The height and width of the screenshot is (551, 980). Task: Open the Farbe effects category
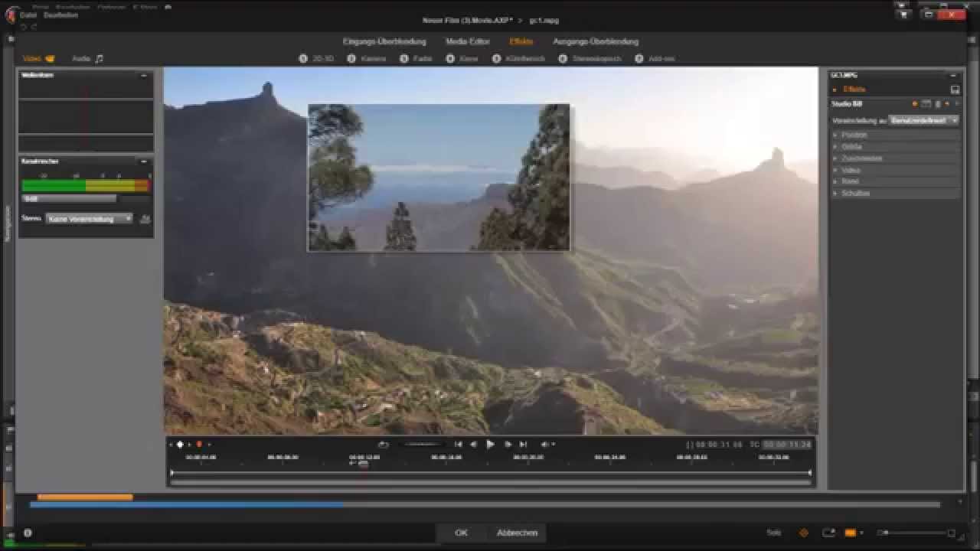[x=416, y=58]
